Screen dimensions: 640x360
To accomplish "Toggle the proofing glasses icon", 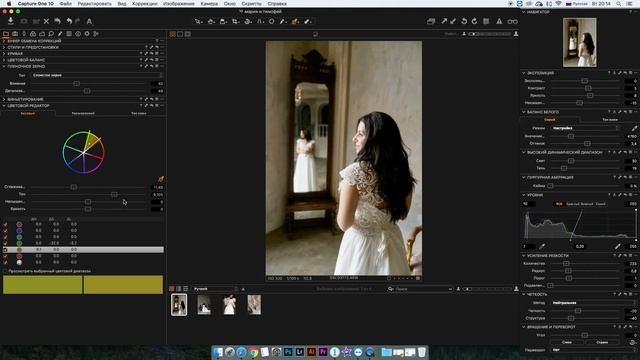I will click(x=513, y=21).
